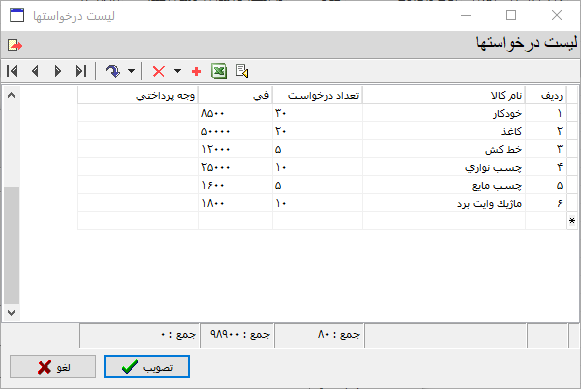The width and height of the screenshot is (581, 389).
Task: Export list to Excel icon
Action: click(x=219, y=71)
